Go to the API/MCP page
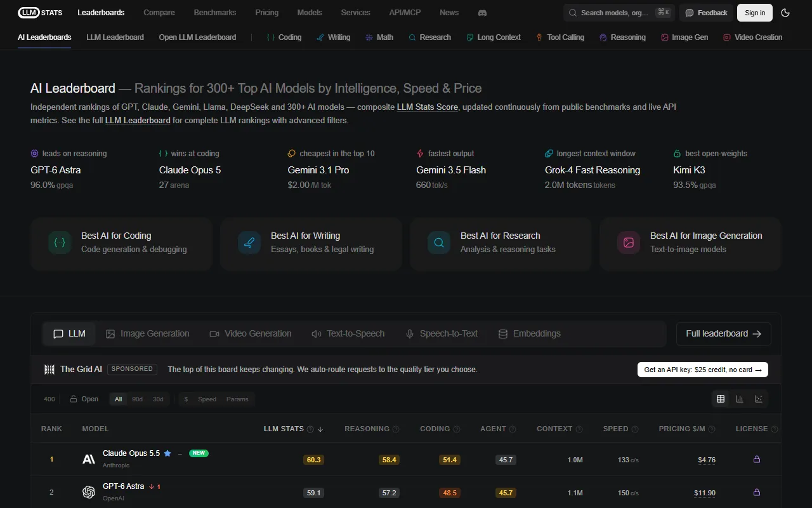The width and height of the screenshot is (812, 508). point(405,12)
